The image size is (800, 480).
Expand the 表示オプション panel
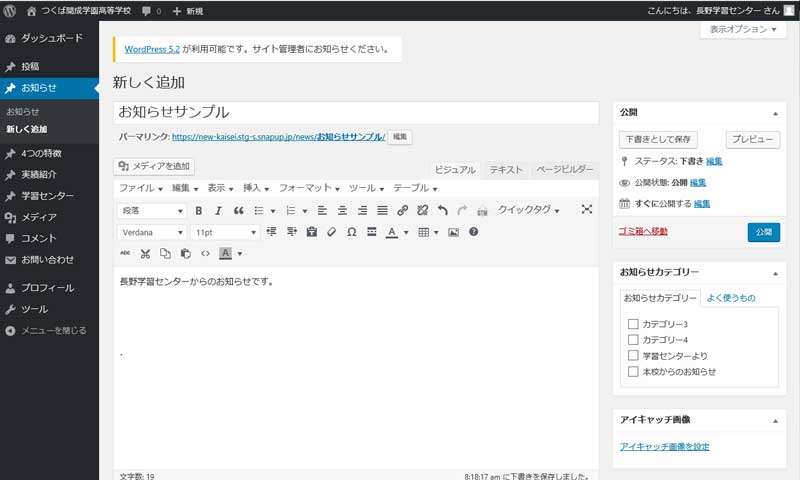coord(743,30)
